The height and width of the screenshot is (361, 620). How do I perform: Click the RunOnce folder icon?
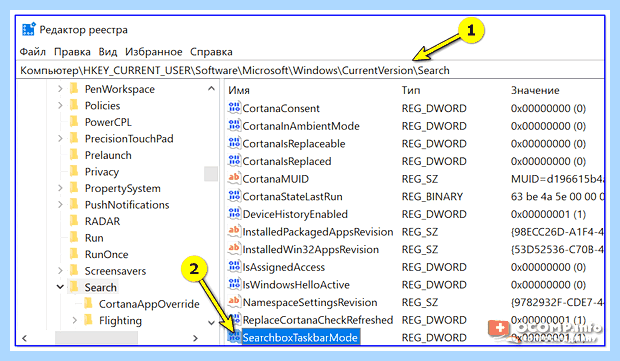click(x=74, y=254)
